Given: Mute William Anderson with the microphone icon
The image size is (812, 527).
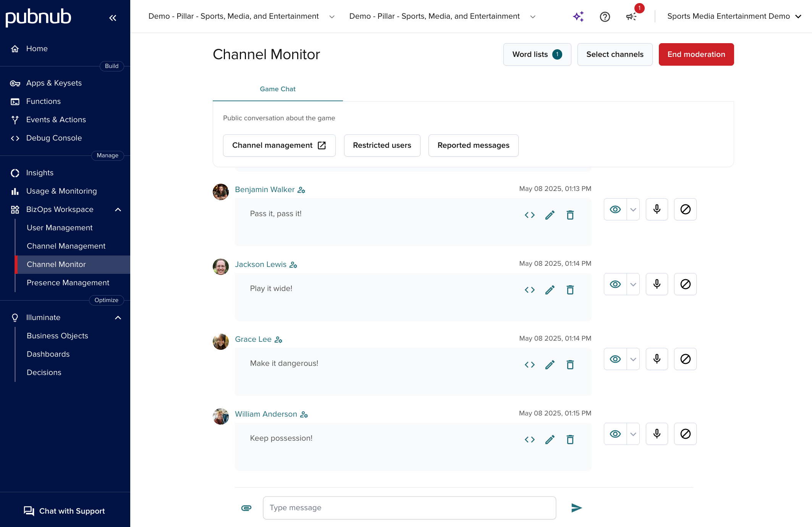Looking at the screenshot, I should (657, 433).
